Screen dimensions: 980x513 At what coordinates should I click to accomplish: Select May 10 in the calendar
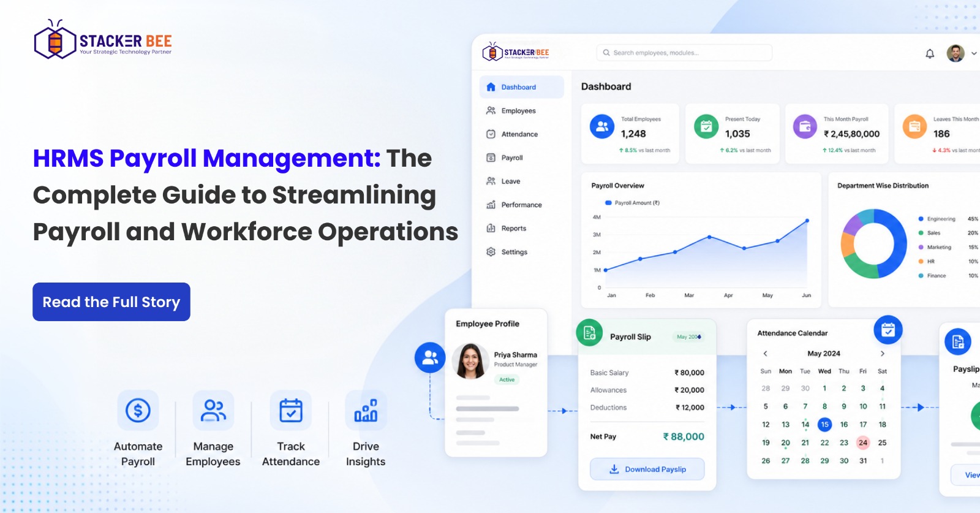point(863,406)
